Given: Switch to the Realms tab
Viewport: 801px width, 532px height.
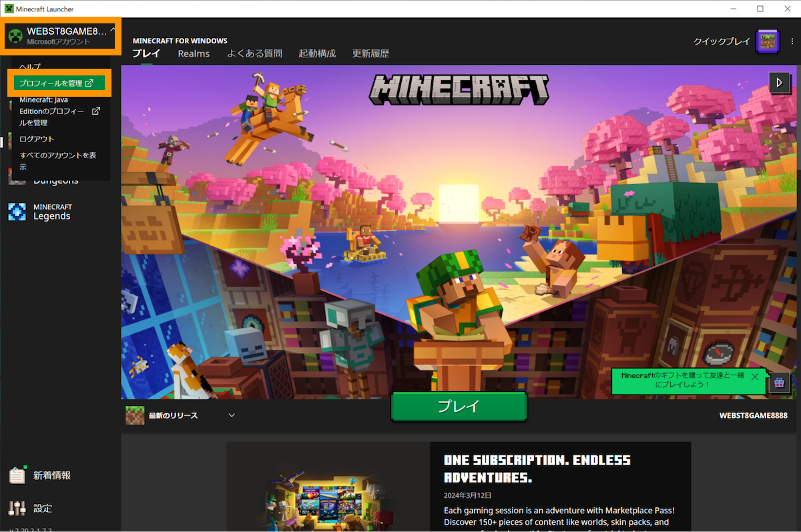Looking at the screenshot, I should (x=194, y=53).
